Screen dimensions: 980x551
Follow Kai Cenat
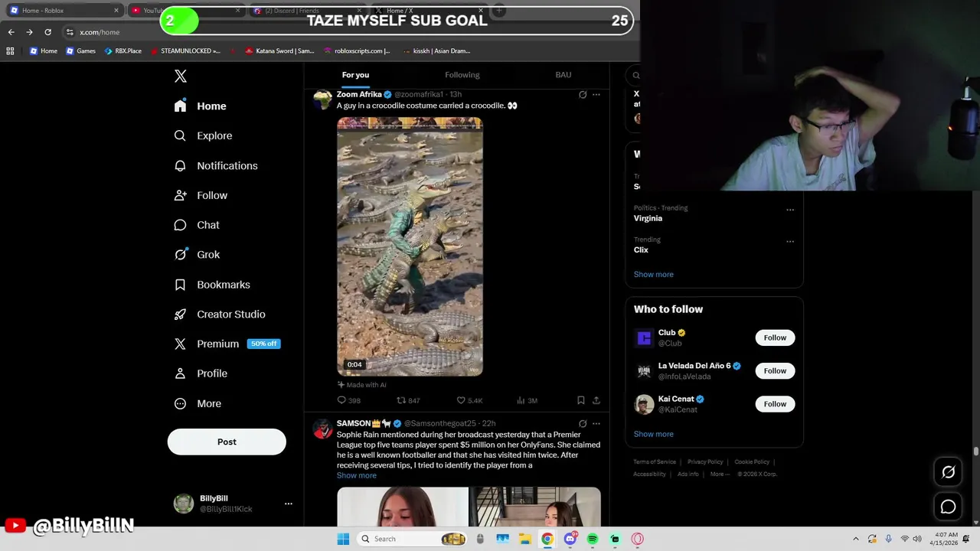[775, 403]
